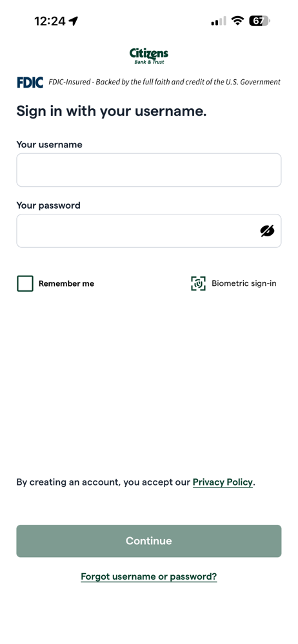298x644 pixels.
Task: Tap the Continue button
Action: click(x=148, y=541)
